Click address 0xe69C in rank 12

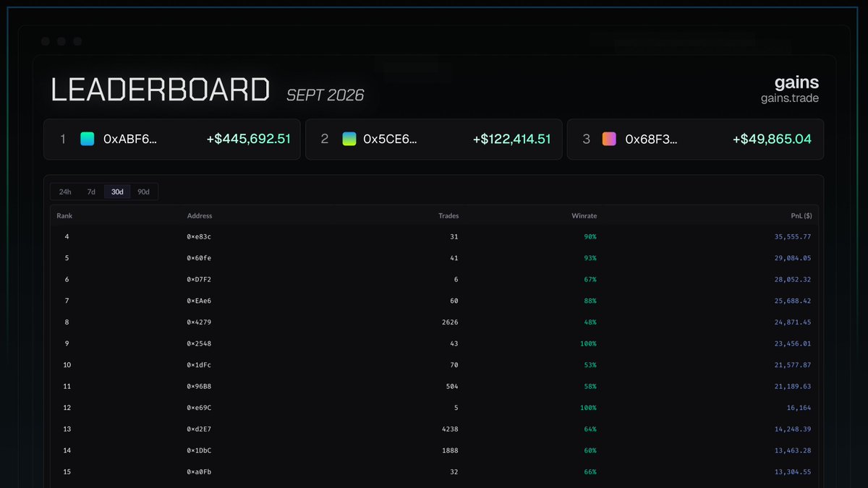pos(199,408)
